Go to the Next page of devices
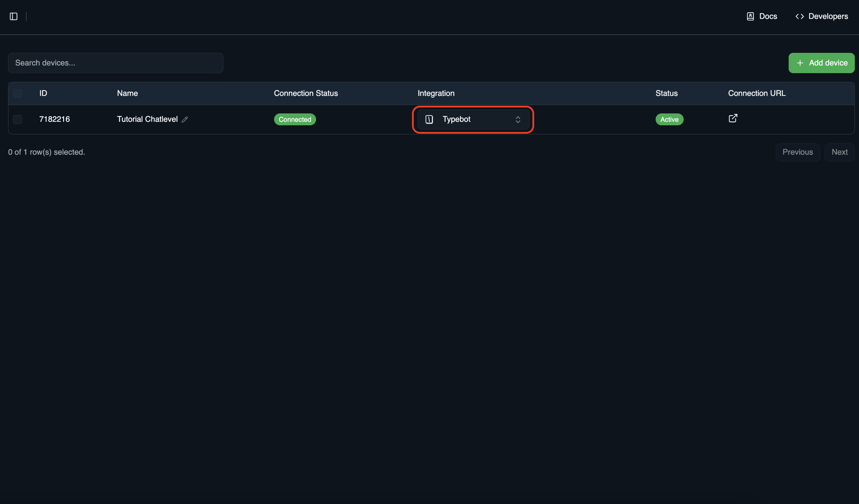 pyautogui.click(x=840, y=152)
